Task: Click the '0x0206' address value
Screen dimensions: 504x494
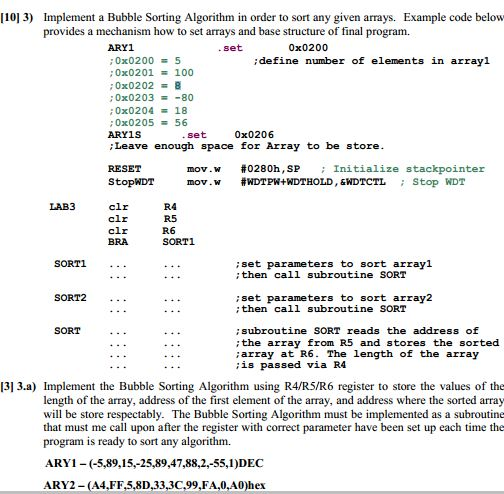Action: point(254,135)
